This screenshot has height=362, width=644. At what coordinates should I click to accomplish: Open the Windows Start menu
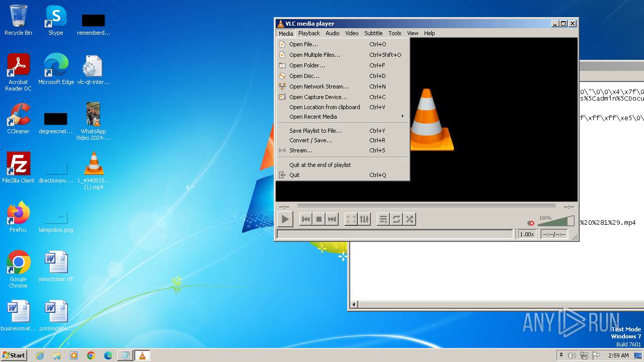pos(14,355)
